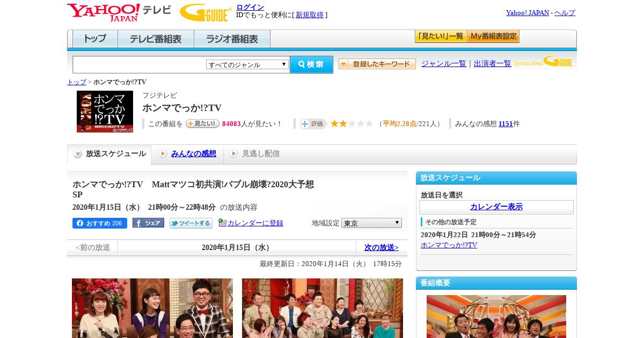The image size is (644, 338).
Task: Click the 検索 search button
Action: [311, 64]
